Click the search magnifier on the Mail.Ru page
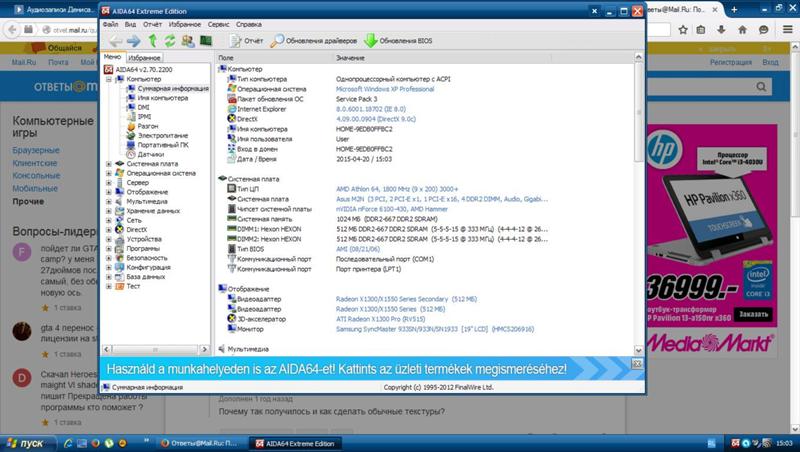800x452 pixels. [x=761, y=87]
